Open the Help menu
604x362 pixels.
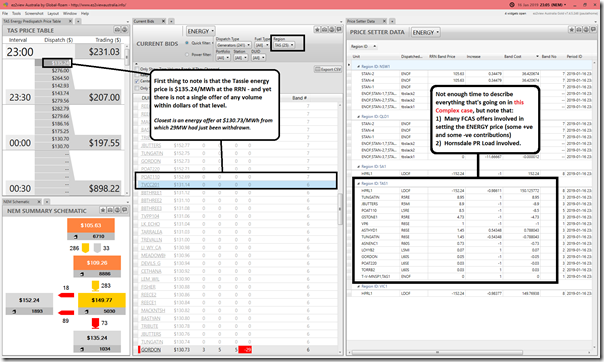85,13
